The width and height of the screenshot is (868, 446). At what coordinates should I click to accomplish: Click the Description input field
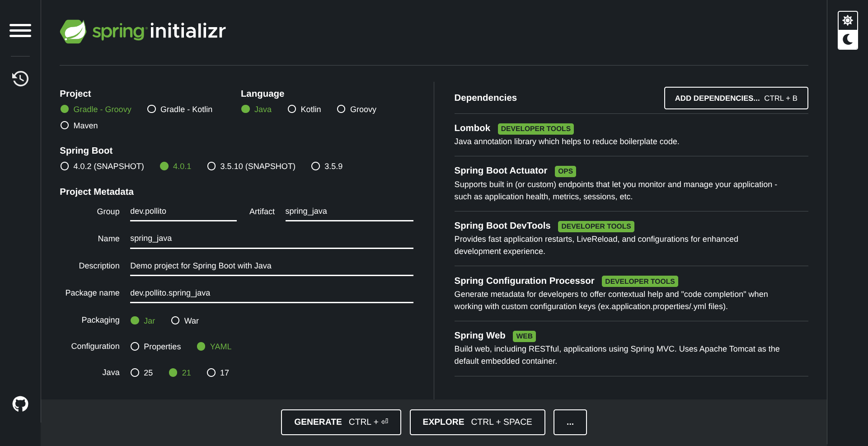pyautogui.click(x=271, y=266)
